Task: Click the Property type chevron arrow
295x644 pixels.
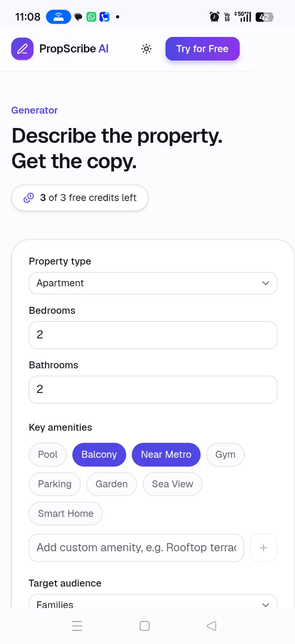Action: point(265,283)
